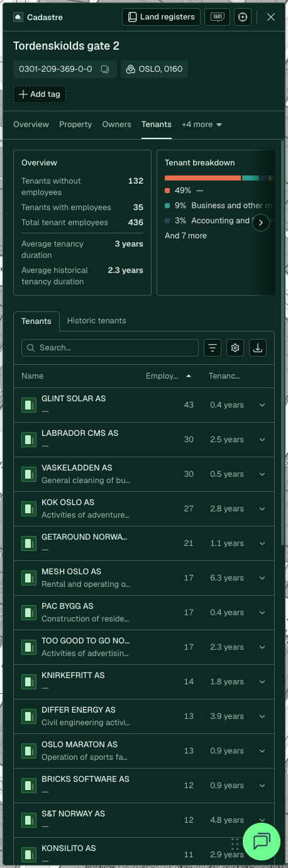Click the teal 9% breakdown bar segment

point(250,178)
